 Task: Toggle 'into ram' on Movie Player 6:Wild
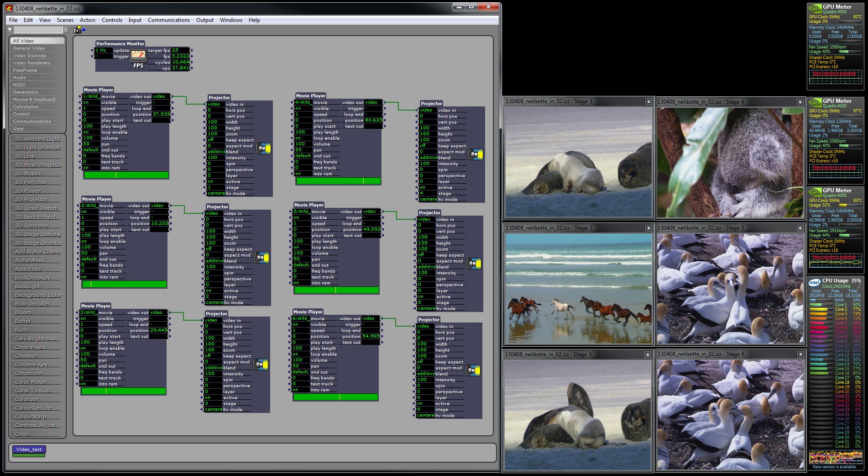[x=300, y=390]
